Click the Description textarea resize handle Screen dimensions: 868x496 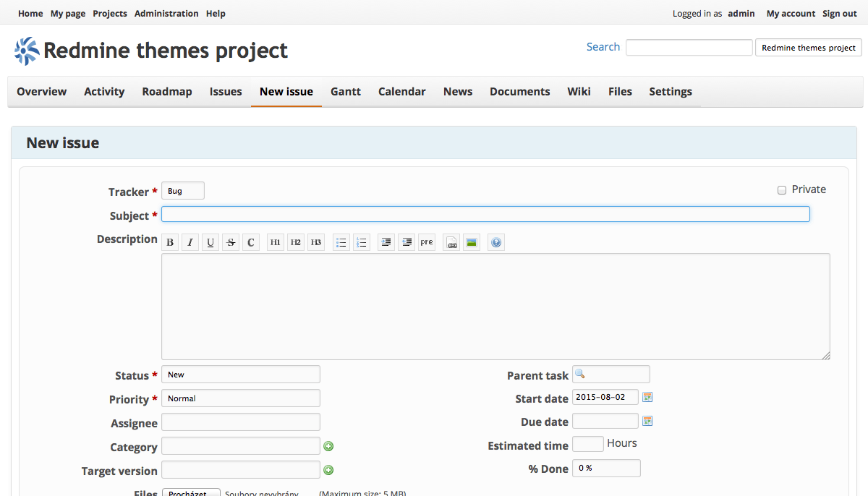[826, 356]
